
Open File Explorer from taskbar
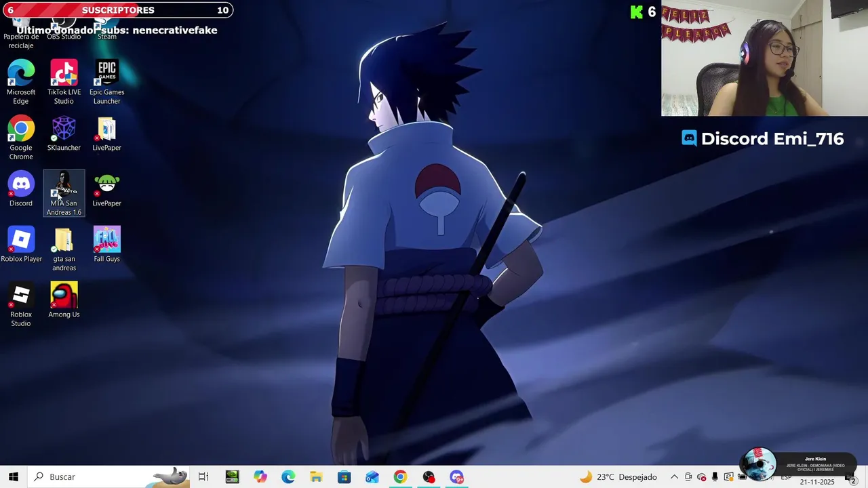click(316, 476)
